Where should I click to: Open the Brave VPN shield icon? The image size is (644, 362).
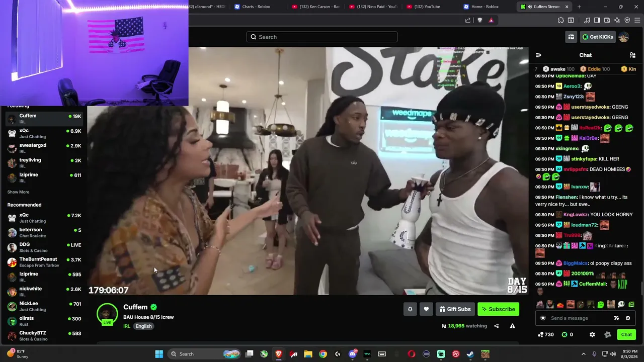pyautogui.click(x=627, y=20)
